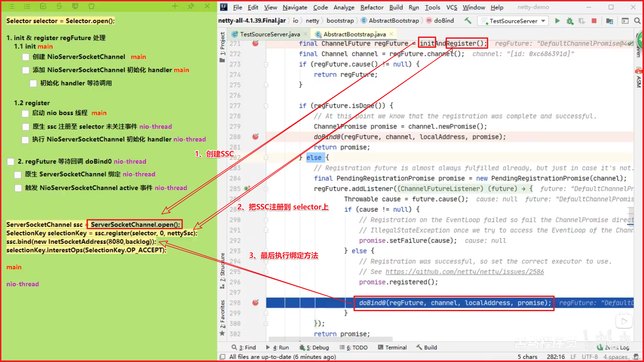Click the screenshot icon in note toolbar
This screenshot has width=644, height=362.
point(75,6)
